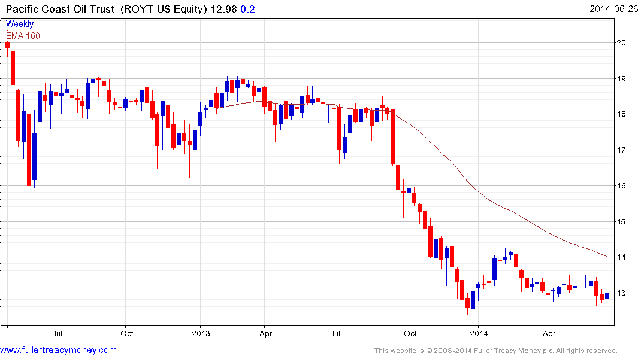The height and width of the screenshot is (359, 644).
Task: Select the end of the EMA line near 14
Action: 607,257
